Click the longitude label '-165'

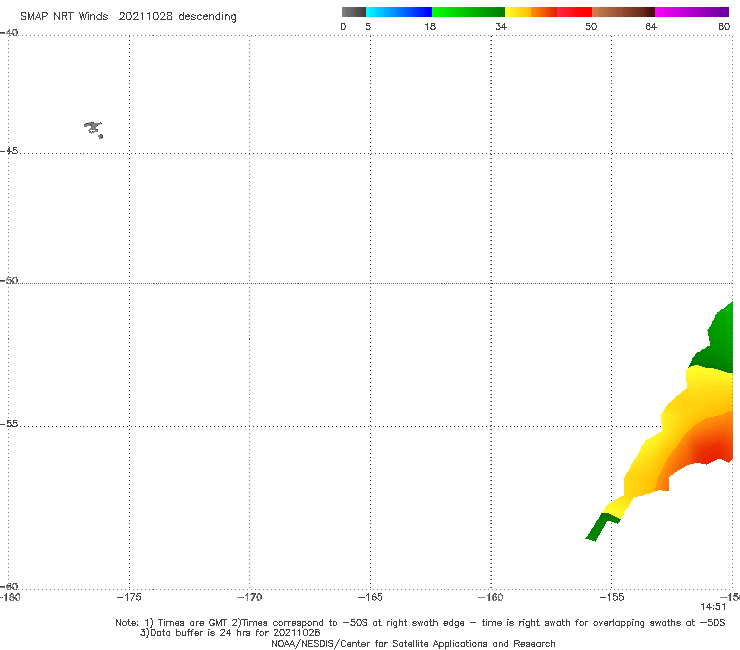(370, 597)
